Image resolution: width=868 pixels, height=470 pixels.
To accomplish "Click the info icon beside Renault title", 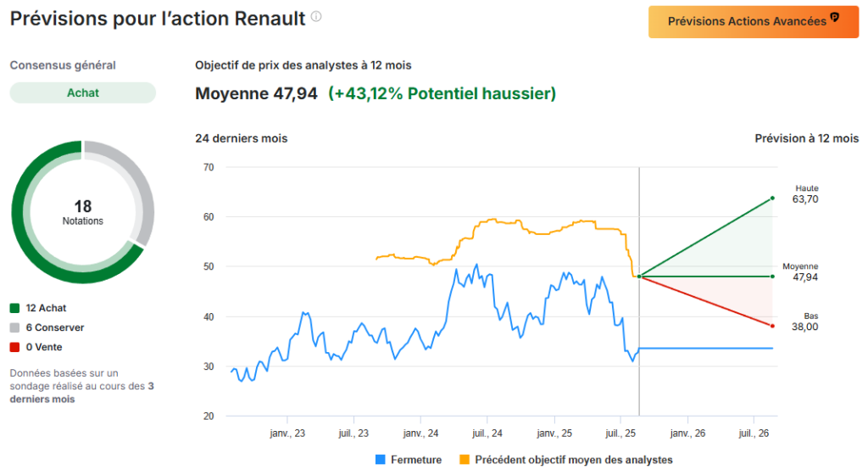I will coord(316,17).
